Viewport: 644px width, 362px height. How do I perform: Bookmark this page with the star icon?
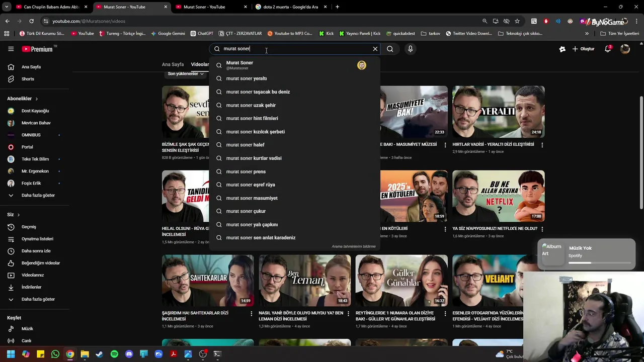click(x=517, y=21)
